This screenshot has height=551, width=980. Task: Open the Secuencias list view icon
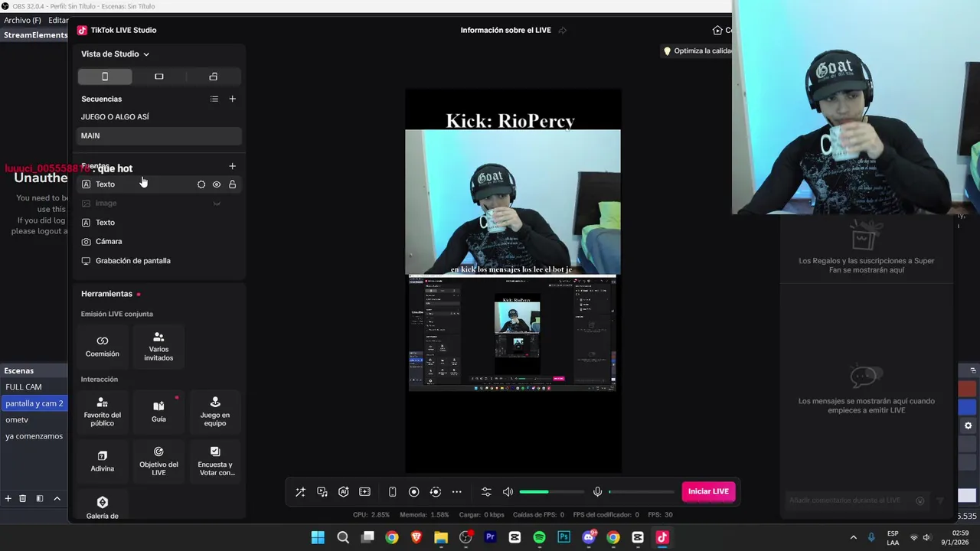click(214, 99)
